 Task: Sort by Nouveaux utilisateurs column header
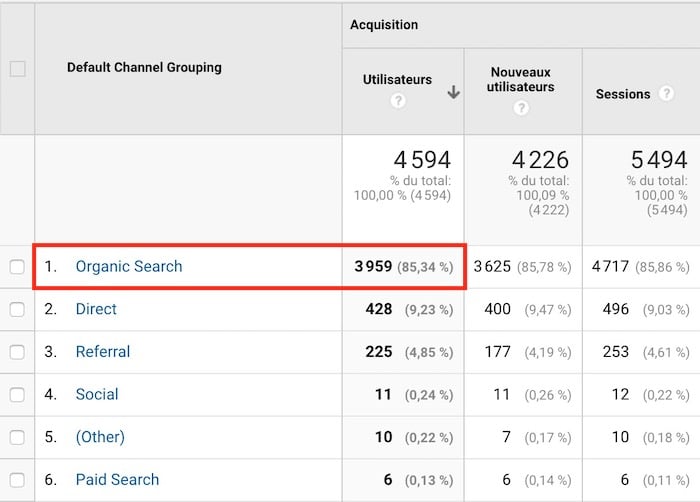(x=522, y=80)
